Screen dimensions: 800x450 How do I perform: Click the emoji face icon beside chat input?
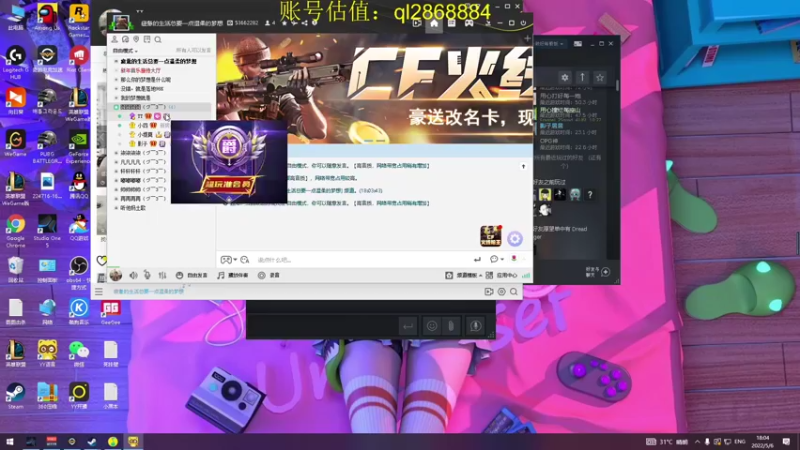click(244, 260)
